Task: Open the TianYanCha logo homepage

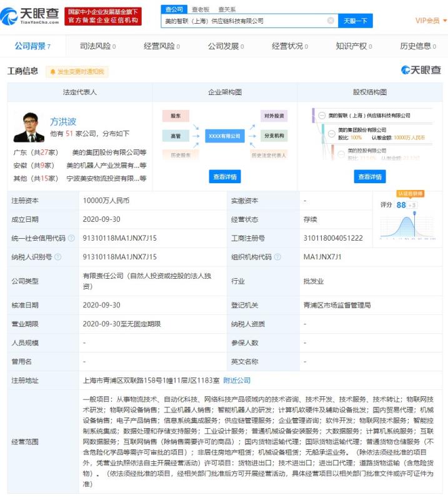Action: point(29,16)
